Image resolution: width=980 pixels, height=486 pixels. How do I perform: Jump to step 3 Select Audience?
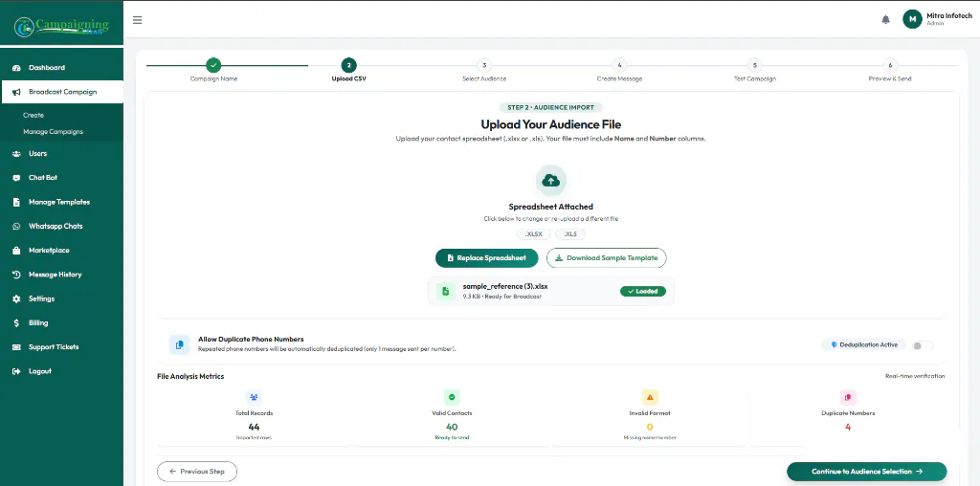click(x=484, y=65)
